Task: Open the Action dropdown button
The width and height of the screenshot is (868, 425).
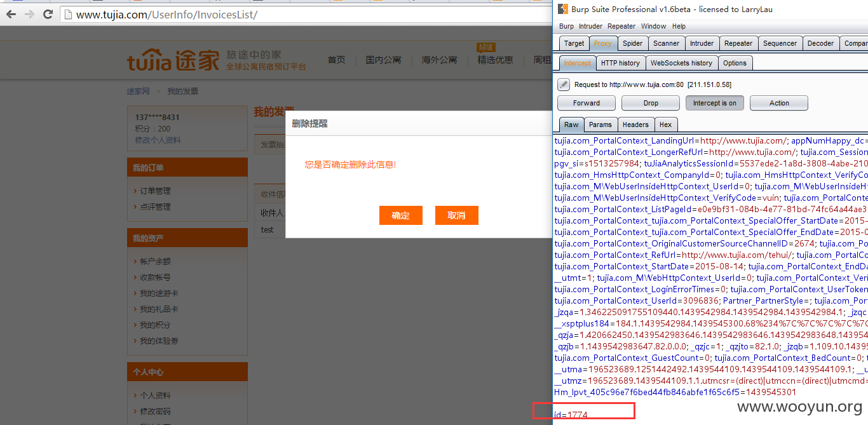Action: [x=779, y=103]
